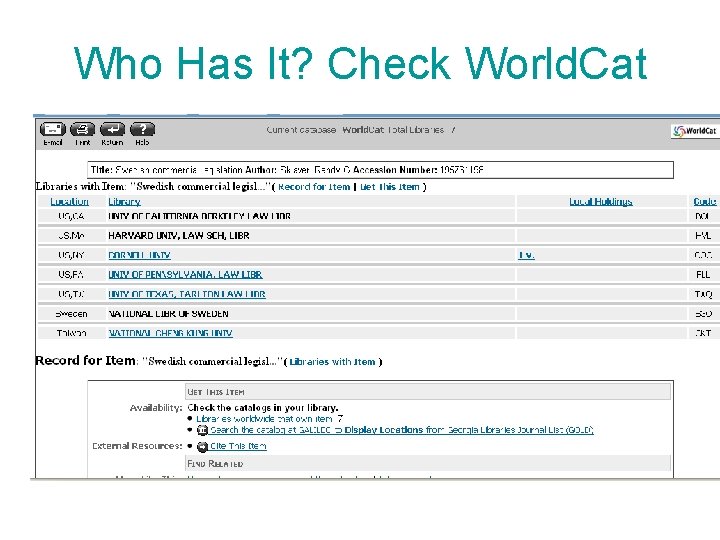Click the TAQ code cell
Image resolution: width=720 pixels, height=540 pixels.
(703, 294)
